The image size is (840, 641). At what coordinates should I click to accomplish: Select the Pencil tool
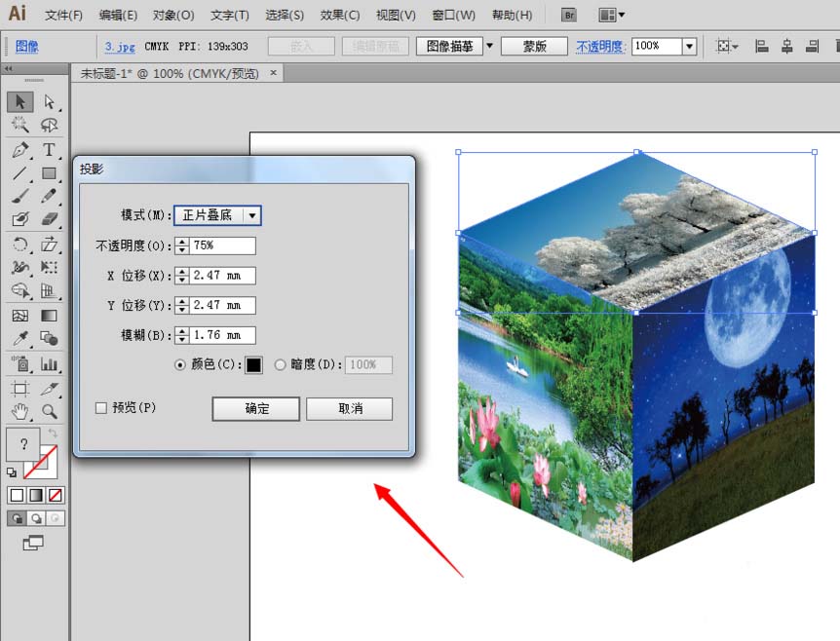click(x=50, y=196)
